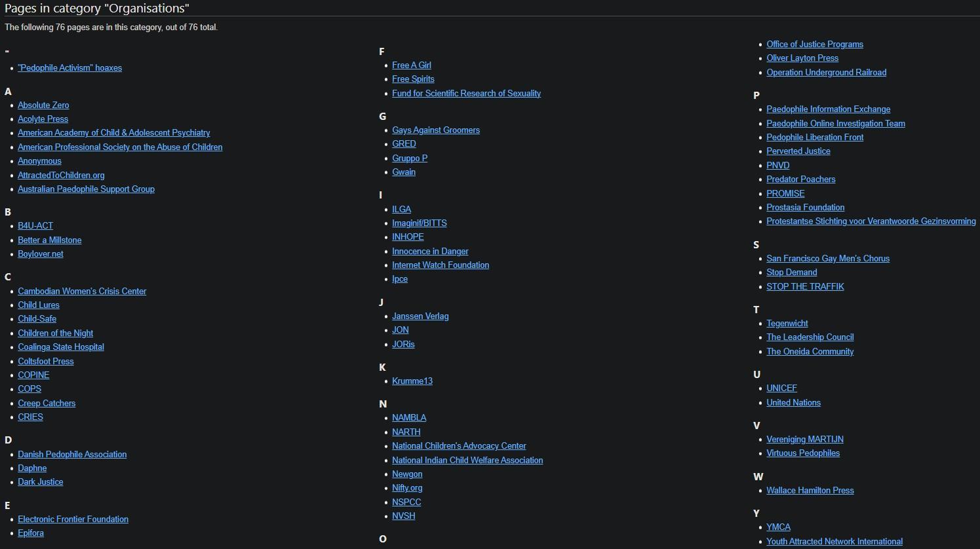
Task: Open the Prostasia Foundation link
Action: (x=806, y=207)
